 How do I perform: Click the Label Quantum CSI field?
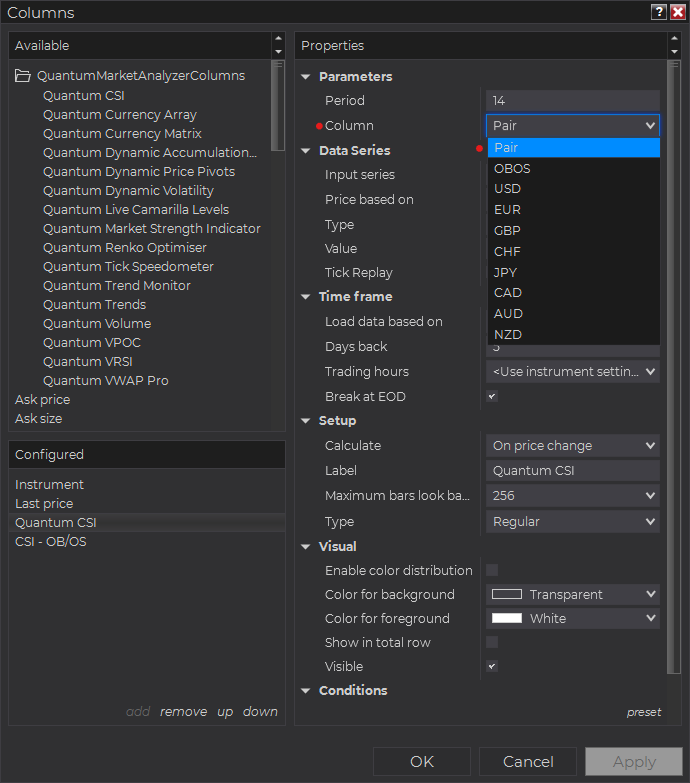(x=573, y=470)
